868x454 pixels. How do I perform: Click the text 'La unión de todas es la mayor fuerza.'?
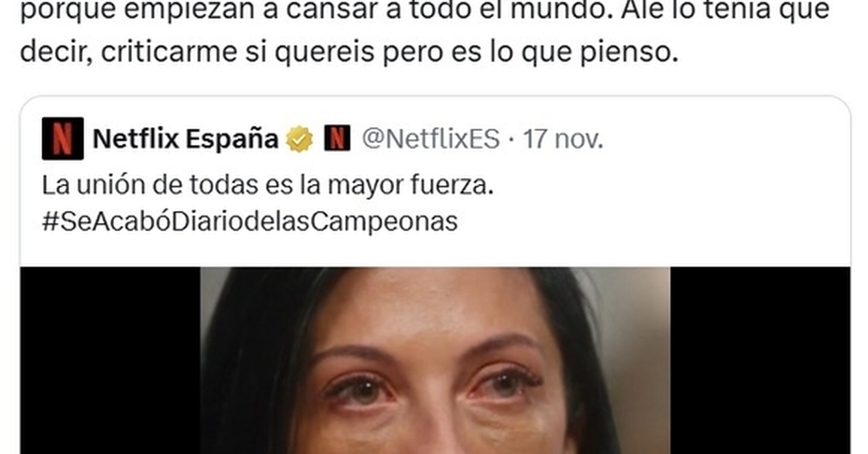point(268,185)
